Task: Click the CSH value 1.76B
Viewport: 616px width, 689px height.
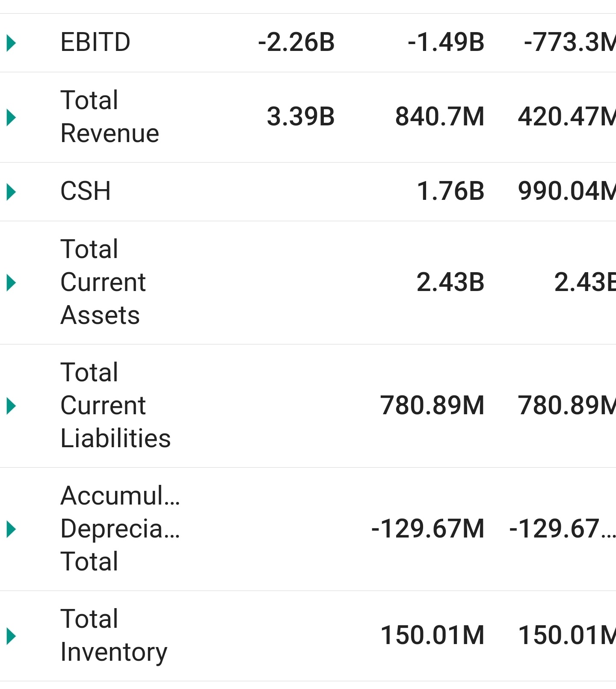Action: coord(450,191)
